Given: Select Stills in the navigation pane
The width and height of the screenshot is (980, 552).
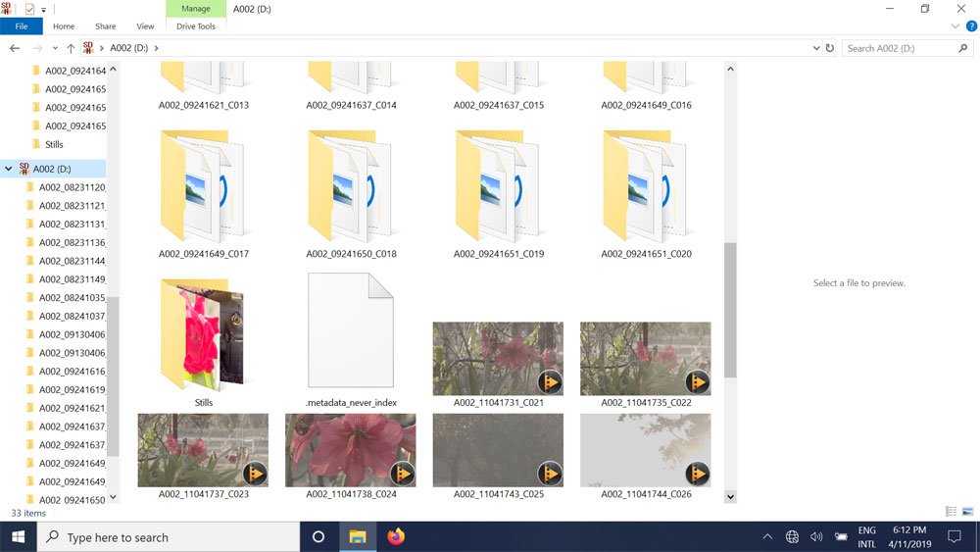Looking at the screenshot, I should click(x=54, y=144).
